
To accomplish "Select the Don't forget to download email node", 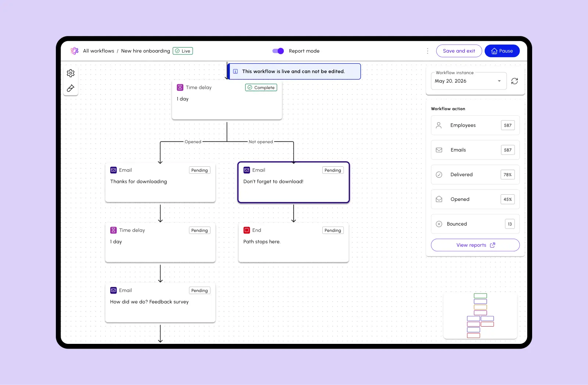I will [294, 182].
